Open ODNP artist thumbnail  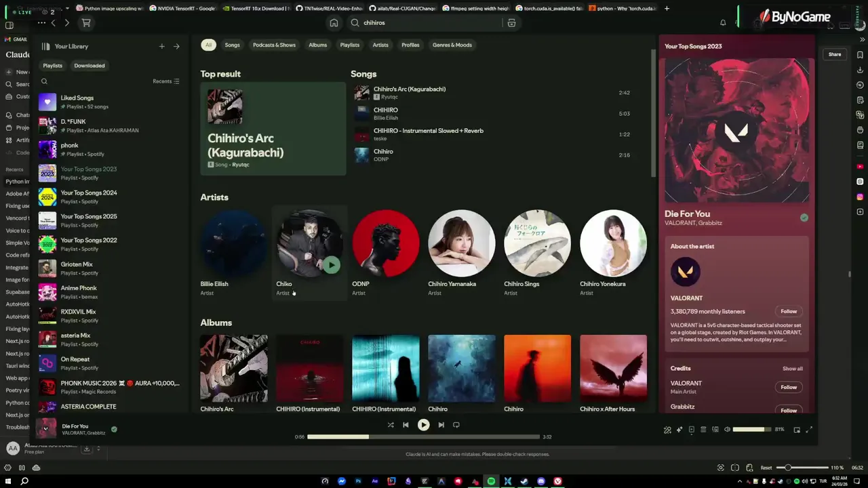[x=385, y=243]
